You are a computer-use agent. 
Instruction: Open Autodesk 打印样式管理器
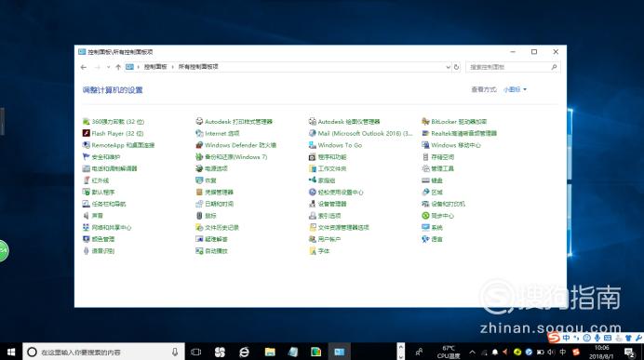tap(235, 122)
